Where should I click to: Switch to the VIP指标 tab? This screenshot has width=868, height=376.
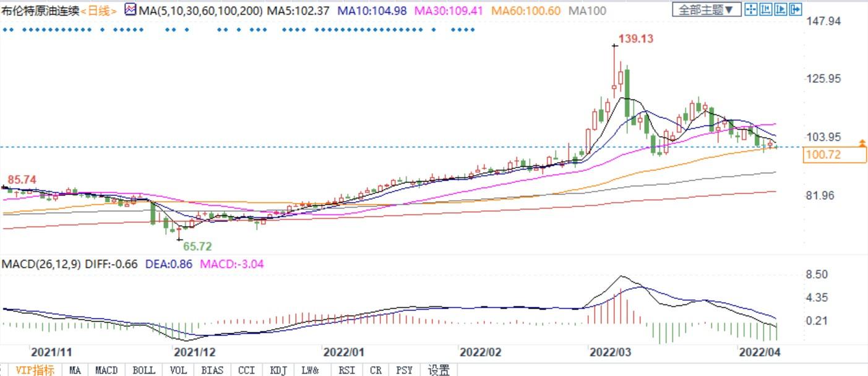pyautogui.click(x=35, y=370)
